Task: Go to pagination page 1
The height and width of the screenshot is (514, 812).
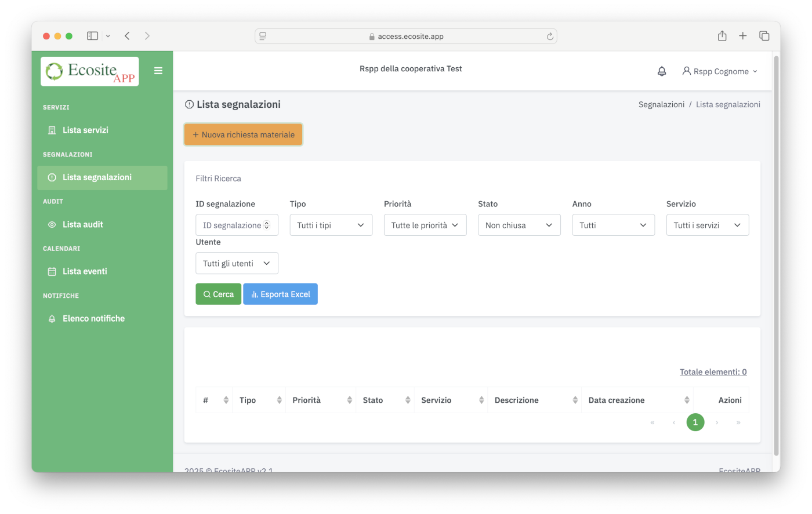Action: 695,422
